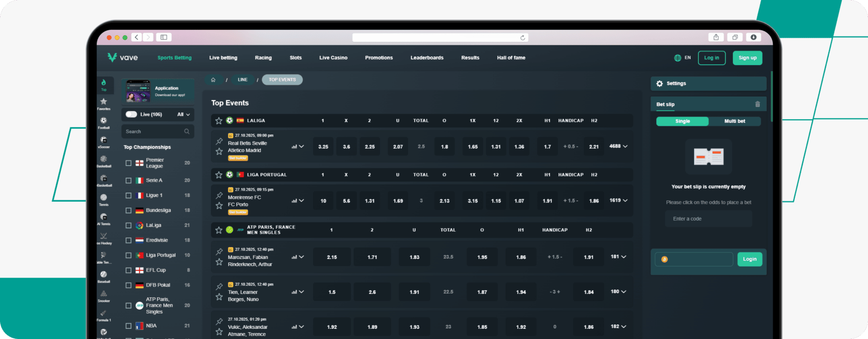Switch to Multi bet tab
Image resolution: width=868 pixels, height=339 pixels.
[x=734, y=121]
